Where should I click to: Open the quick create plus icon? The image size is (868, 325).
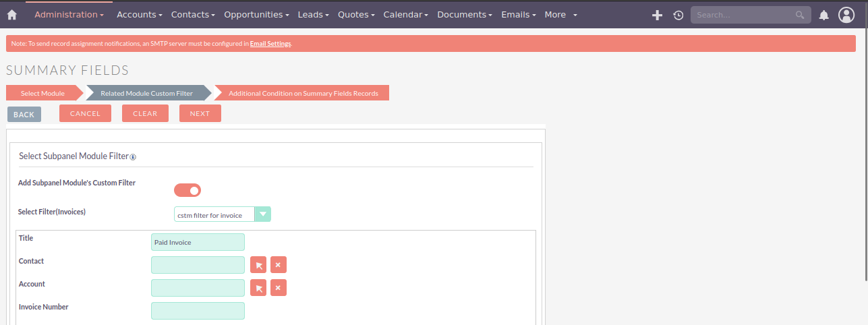click(x=657, y=15)
